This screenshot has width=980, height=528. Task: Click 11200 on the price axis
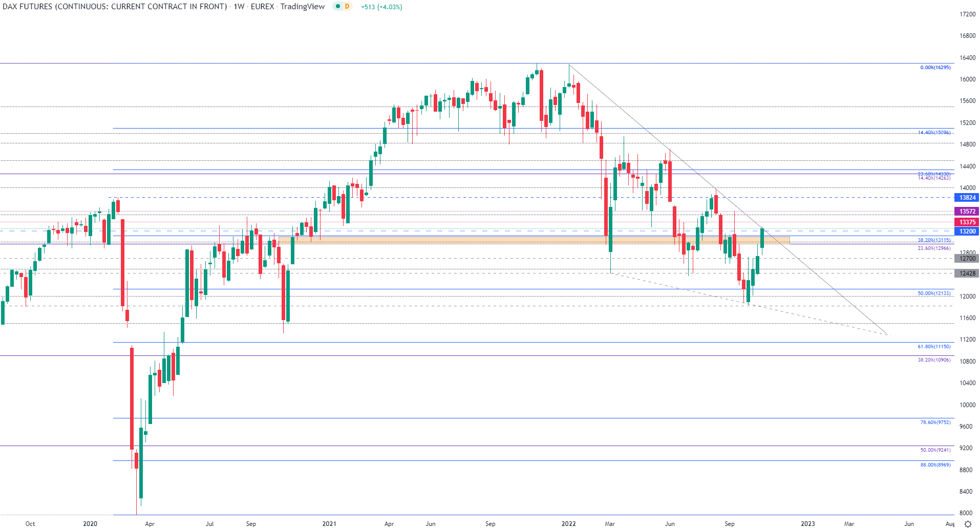[x=967, y=340]
